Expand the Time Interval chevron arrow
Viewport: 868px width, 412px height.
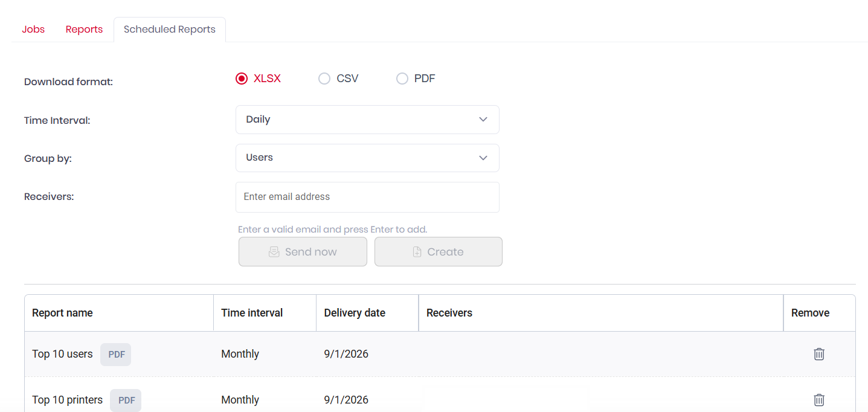483,120
